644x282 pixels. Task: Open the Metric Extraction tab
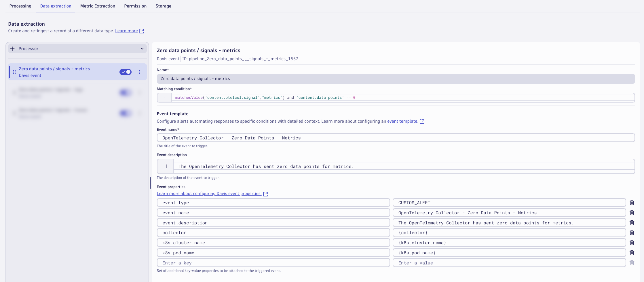[x=98, y=6]
